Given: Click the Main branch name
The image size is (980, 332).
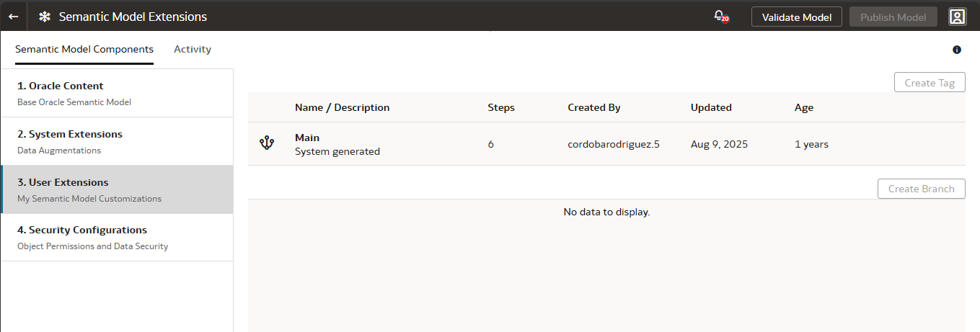Looking at the screenshot, I should pos(307,137).
